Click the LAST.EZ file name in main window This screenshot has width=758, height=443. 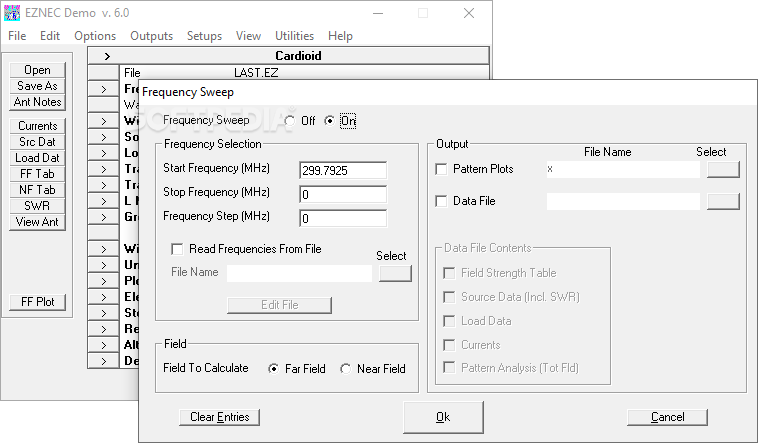coord(256,73)
